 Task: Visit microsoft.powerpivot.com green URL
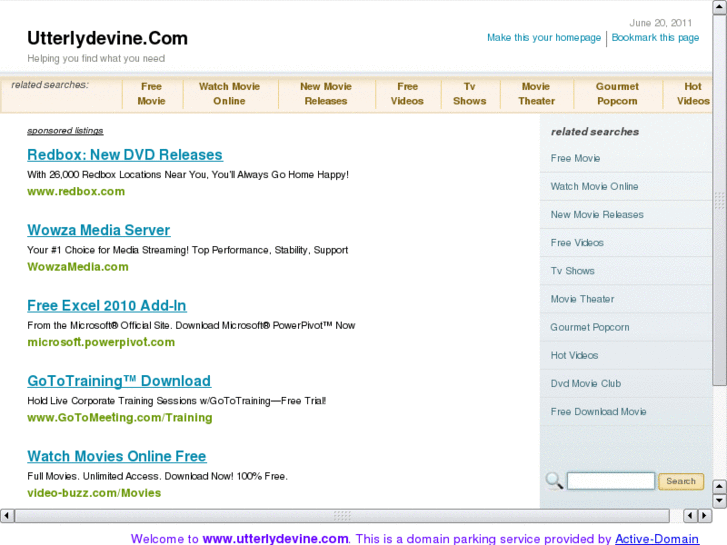101,342
